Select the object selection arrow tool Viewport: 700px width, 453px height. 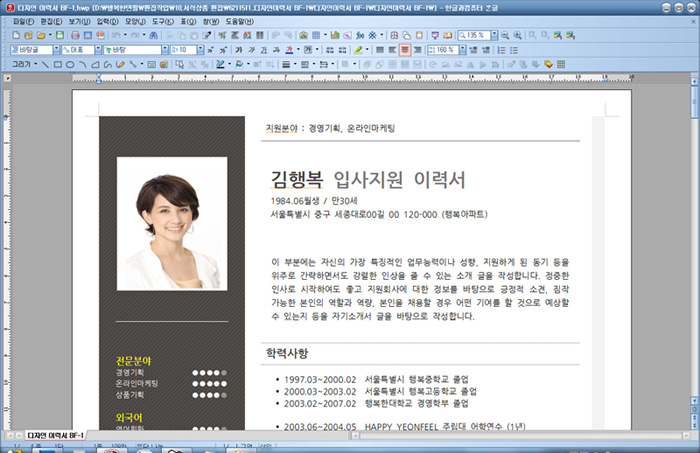coord(179,65)
